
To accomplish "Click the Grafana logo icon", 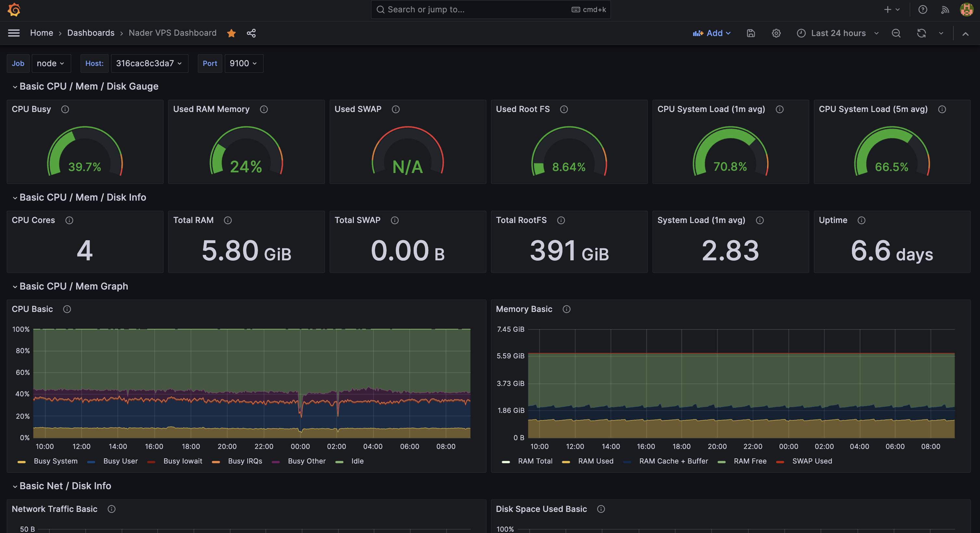I will (x=14, y=9).
